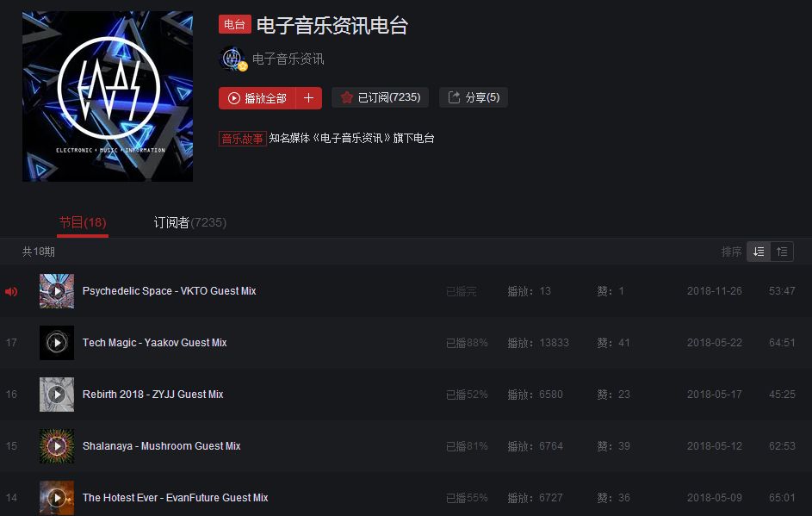Click the 分享(5) share button
The height and width of the screenshot is (516, 812).
pyautogui.click(x=474, y=97)
